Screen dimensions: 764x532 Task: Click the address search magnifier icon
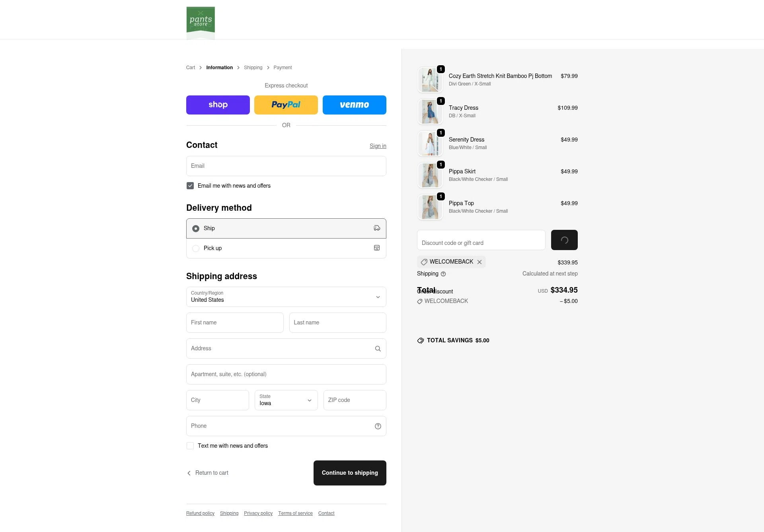[377, 348]
